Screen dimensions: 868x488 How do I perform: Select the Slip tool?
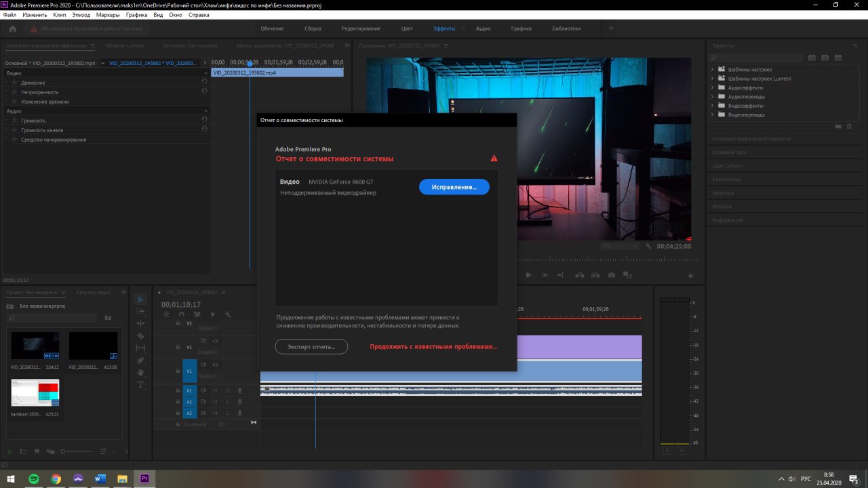[140, 348]
